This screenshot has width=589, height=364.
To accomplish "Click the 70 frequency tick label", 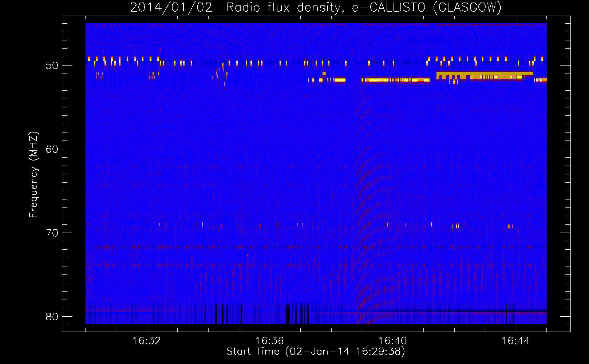I will (52, 233).
